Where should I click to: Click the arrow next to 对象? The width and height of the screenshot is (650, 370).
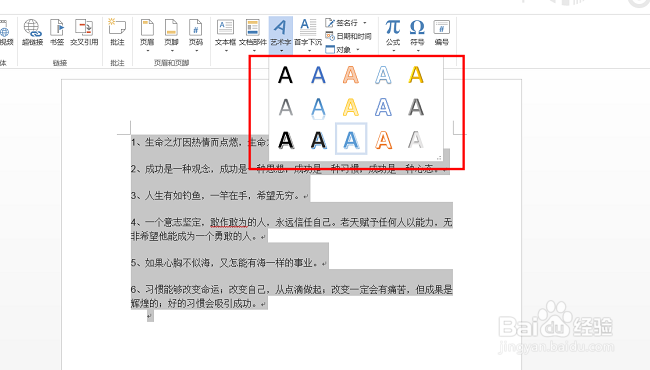tap(358, 50)
